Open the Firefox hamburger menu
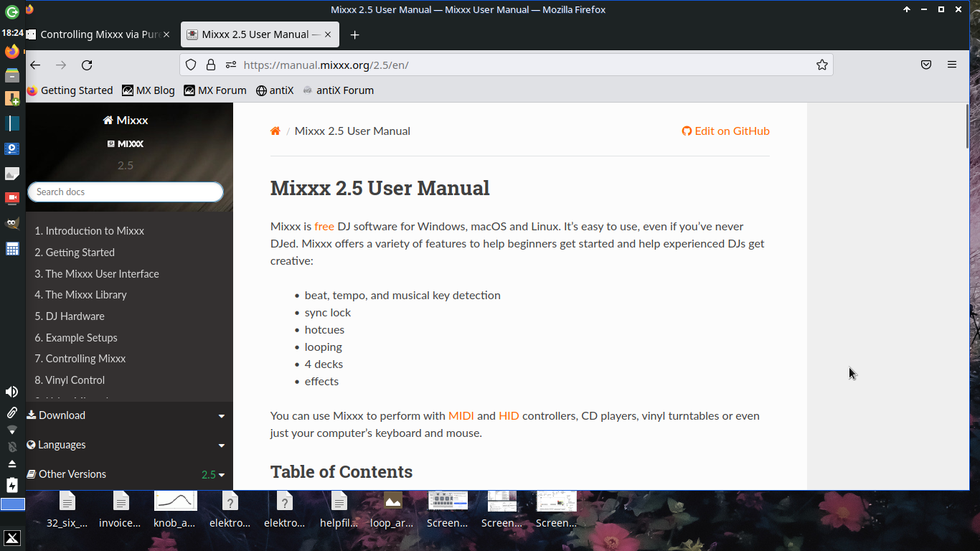Screen dimensions: 980x551 pyautogui.click(x=952, y=65)
